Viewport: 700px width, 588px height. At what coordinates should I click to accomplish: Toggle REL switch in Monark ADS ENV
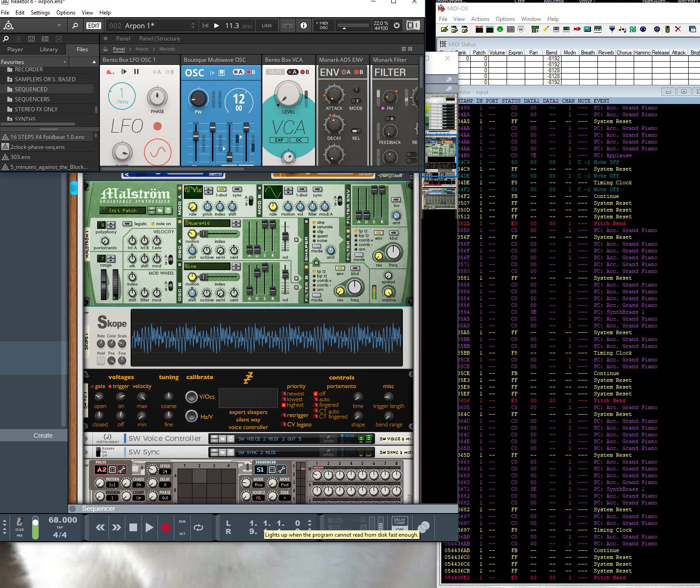[x=356, y=131]
